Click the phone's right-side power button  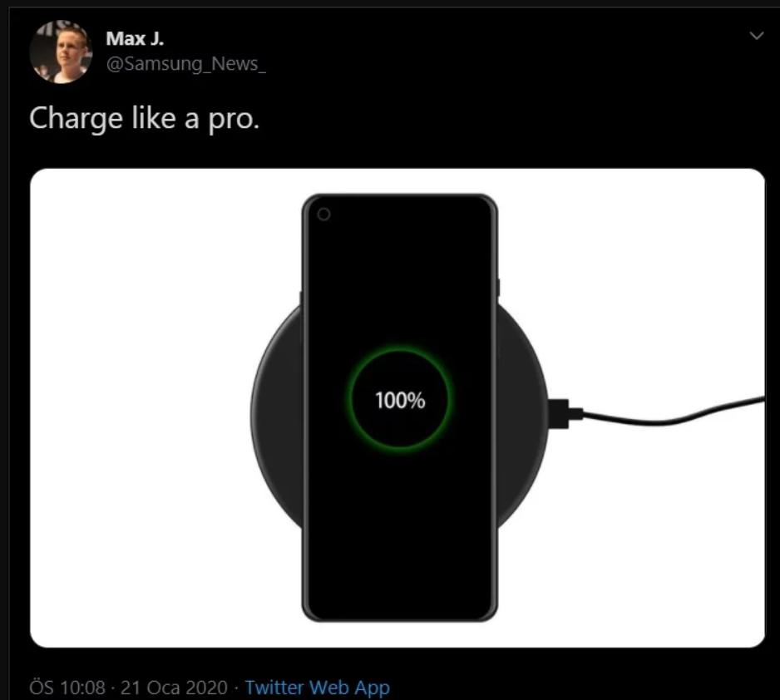click(498, 288)
